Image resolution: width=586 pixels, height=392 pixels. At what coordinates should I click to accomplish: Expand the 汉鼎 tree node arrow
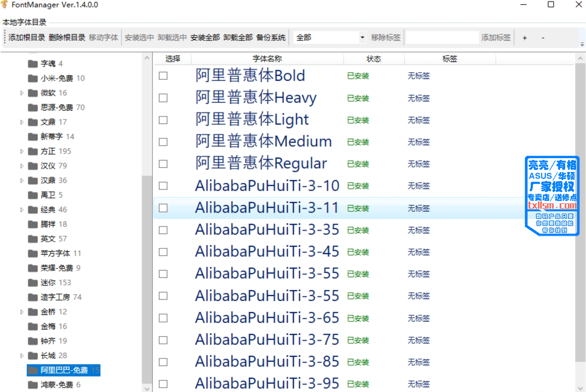pyautogui.click(x=22, y=180)
